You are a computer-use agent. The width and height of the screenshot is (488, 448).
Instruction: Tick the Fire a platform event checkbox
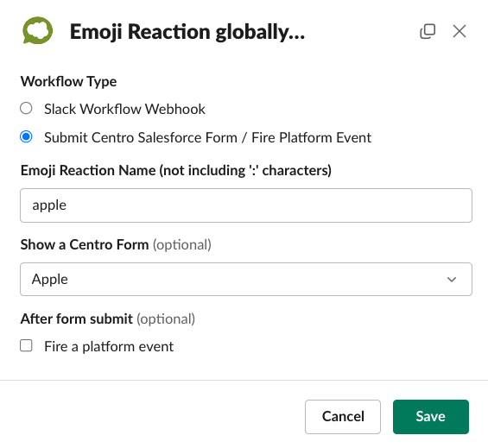26,345
